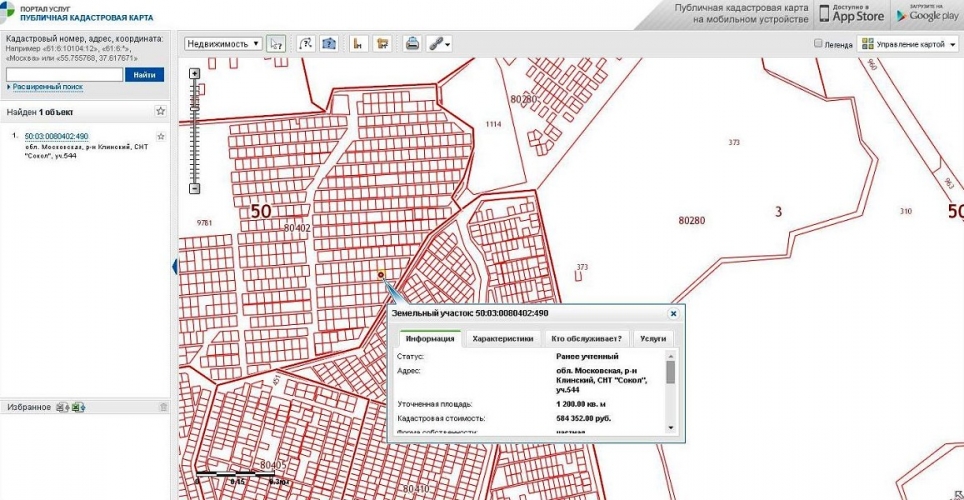Switch to the Характеристики tab
The image size is (964, 500).
point(502,339)
